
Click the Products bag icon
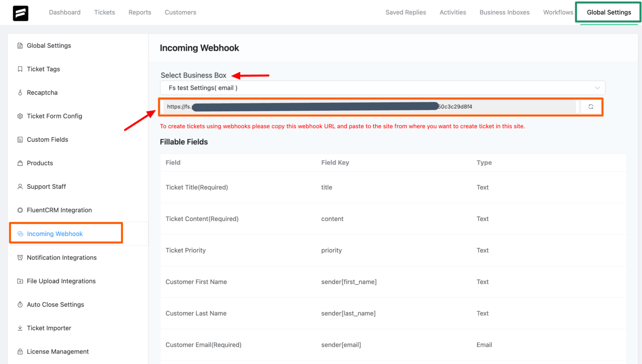point(20,163)
